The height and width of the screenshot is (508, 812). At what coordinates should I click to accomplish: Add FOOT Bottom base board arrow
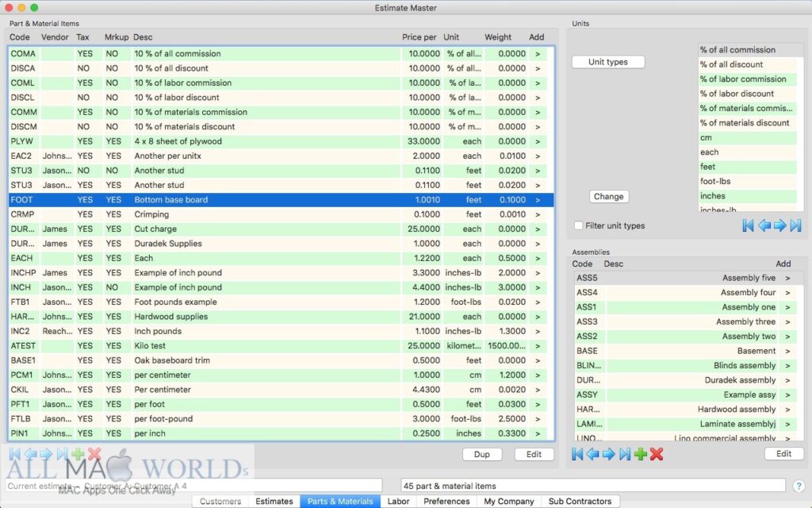(538, 200)
